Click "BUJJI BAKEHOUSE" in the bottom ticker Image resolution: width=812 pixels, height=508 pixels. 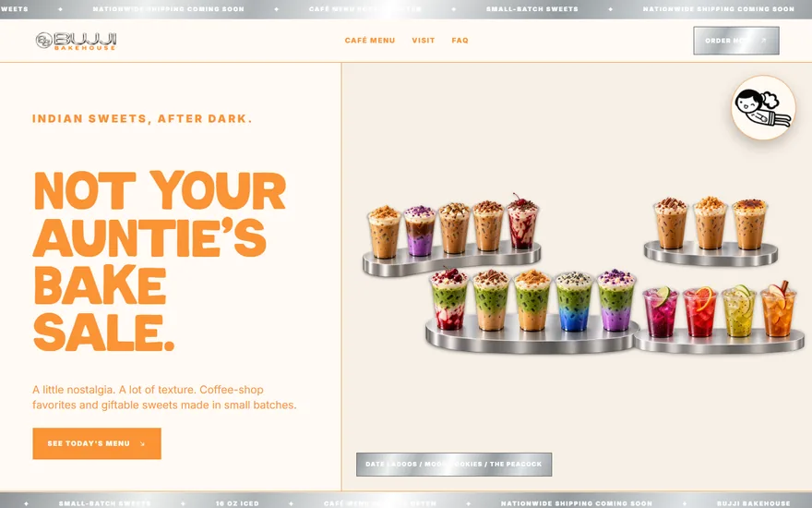click(754, 503)
